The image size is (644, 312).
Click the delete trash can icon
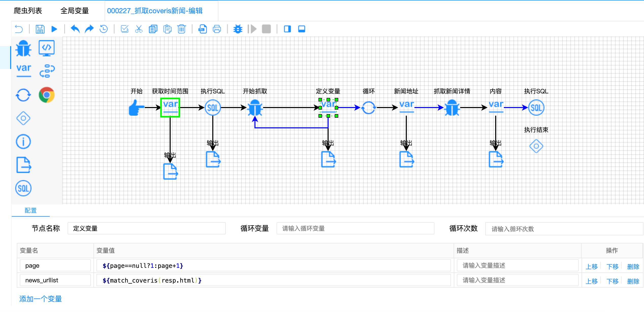[182, 29]
